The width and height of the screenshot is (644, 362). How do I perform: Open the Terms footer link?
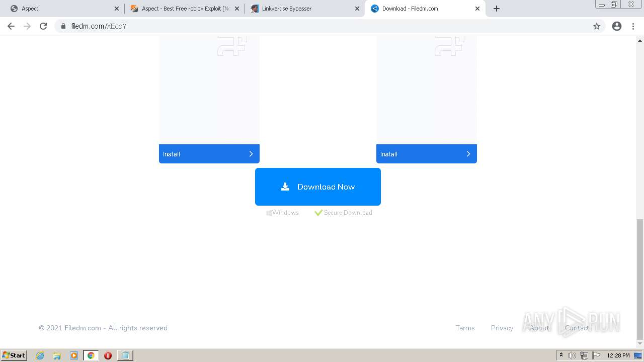tap(465, 328)
